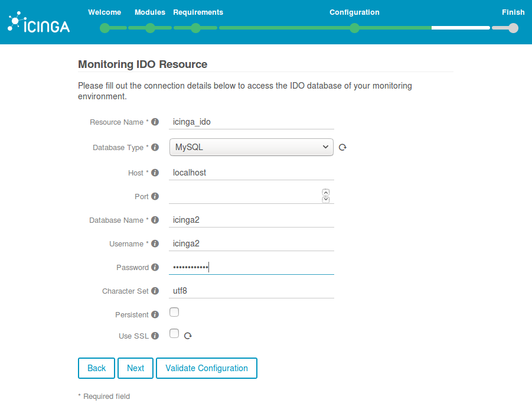Click the Modules progress dot
The height and width of the screenshot is (406, 532).
click(x=151, y=28)
